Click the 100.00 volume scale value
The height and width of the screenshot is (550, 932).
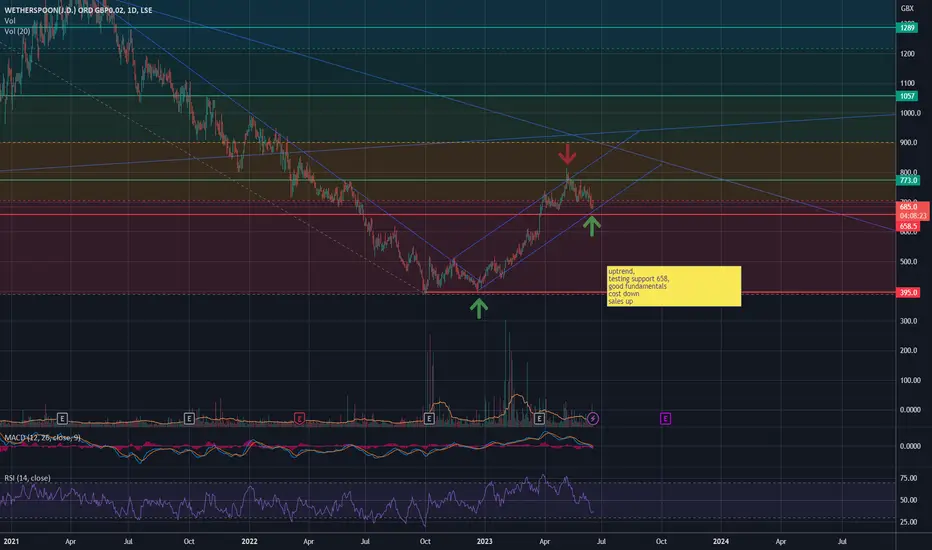(910, 380)
